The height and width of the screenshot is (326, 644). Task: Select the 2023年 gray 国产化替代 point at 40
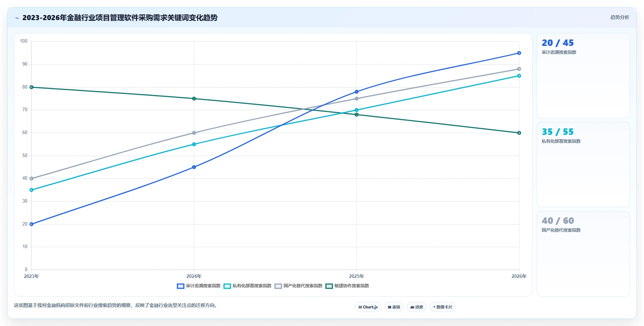(x=32, y=179)
